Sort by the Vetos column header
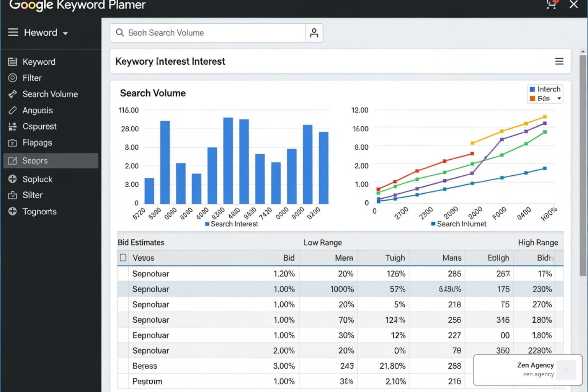588x392 pixels. 144,258
